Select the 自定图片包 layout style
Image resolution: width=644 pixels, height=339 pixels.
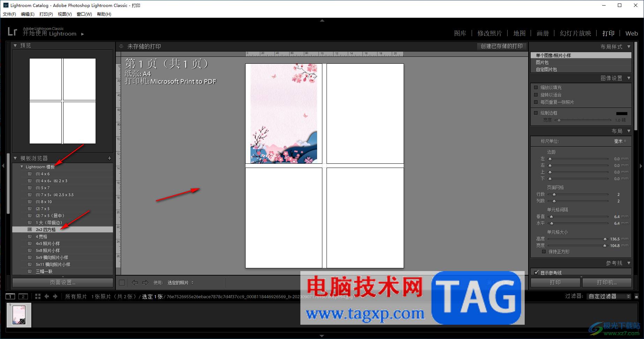click(x=581, y=69)
